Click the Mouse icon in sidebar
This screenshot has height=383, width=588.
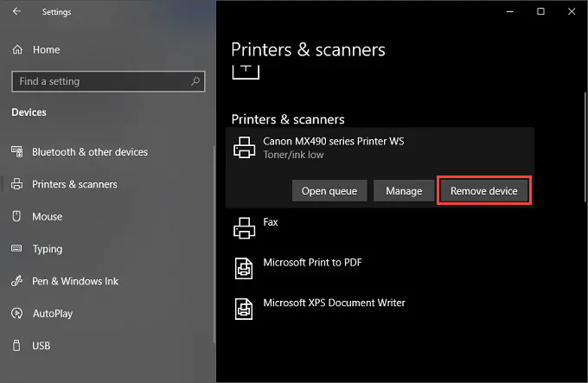pyautogui.click(x=16, y=216)
